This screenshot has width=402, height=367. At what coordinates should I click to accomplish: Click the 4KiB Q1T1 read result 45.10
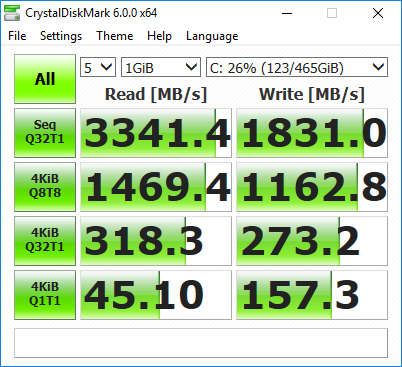(156, 295)
